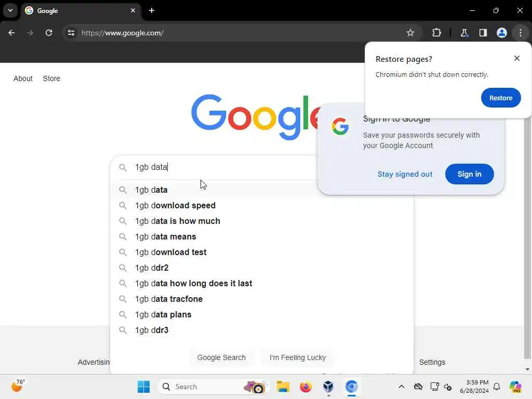Dismiss the Restore pages popup
532x399 pixels.
click(517, 58)
